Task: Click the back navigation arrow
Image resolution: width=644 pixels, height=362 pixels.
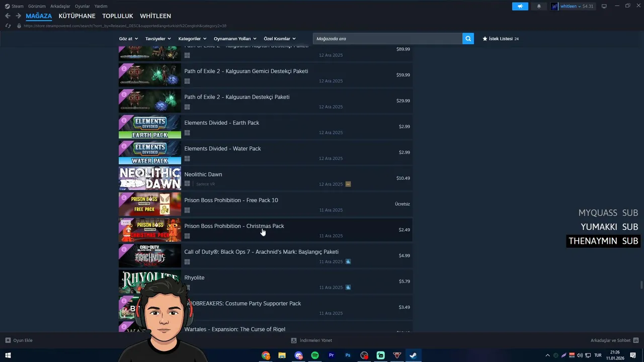Action: (x=8, y=16)
